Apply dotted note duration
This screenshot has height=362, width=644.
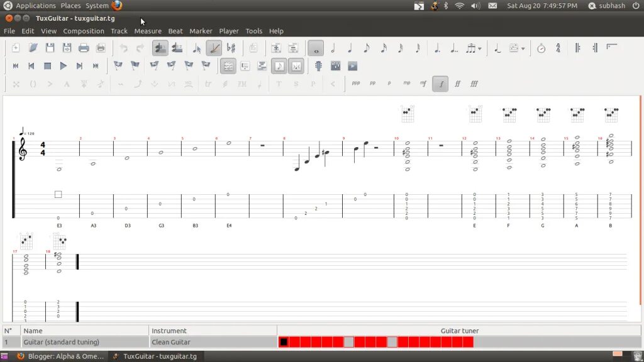point(438,48)
